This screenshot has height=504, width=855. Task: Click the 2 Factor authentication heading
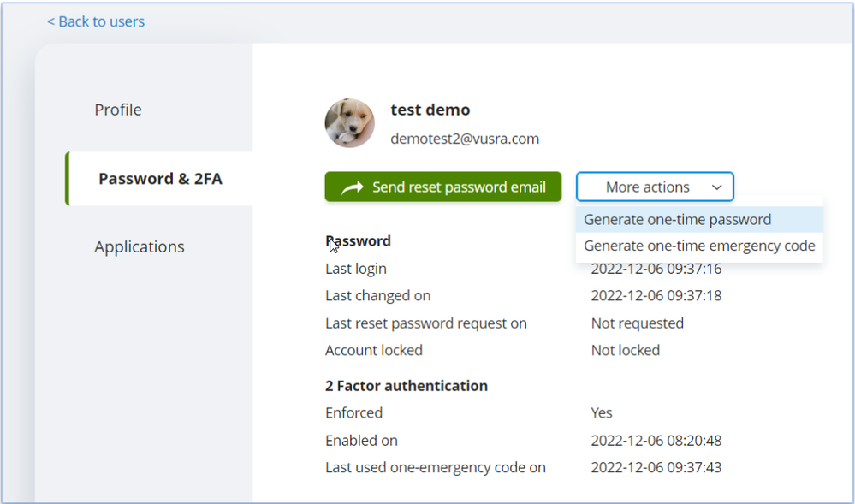pos(407,386)
